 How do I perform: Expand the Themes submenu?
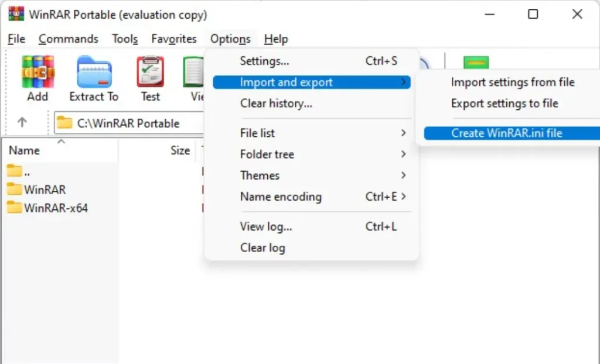coord(260,176)
